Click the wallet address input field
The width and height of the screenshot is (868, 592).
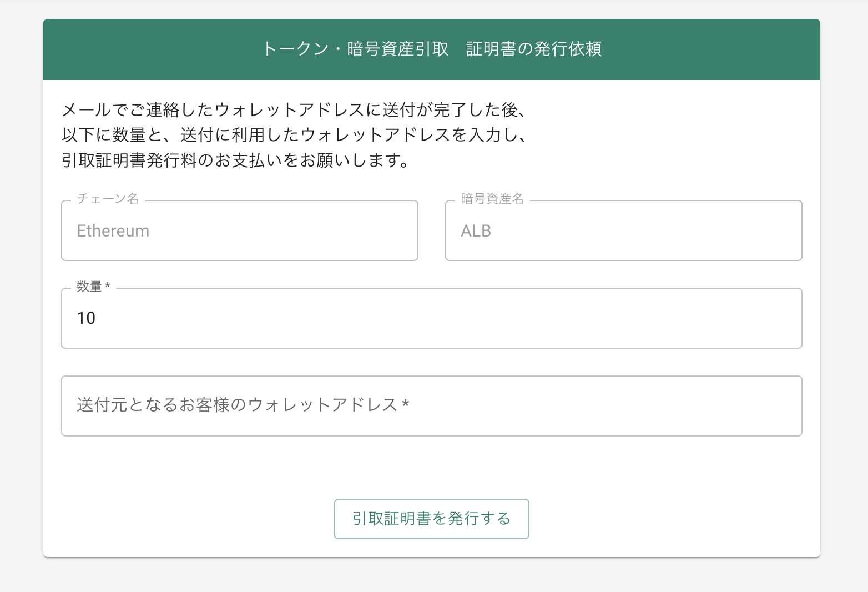(431, 406)
